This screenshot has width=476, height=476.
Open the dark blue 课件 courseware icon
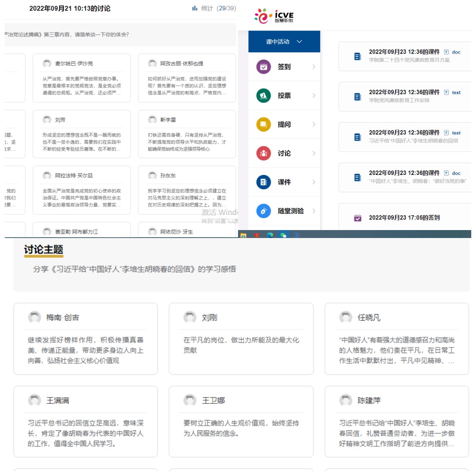tap(263, 182)
